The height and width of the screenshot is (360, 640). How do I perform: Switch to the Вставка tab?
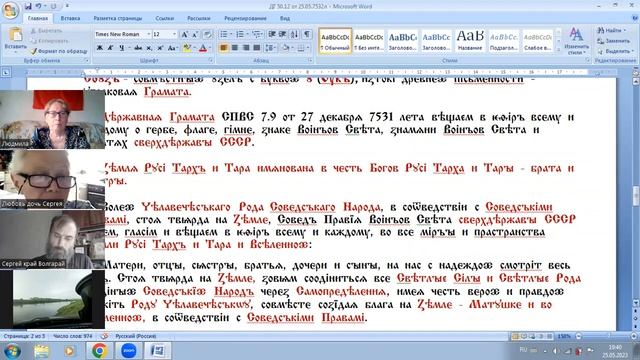point(70,18)
